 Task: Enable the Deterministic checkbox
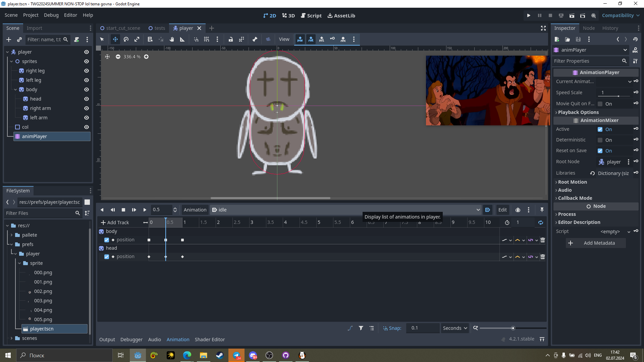(x=600, y=140)
